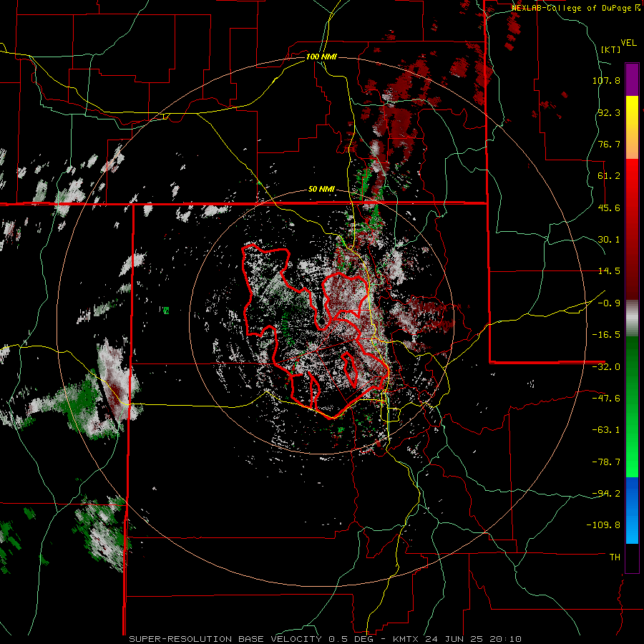
Task: Click the 30.1 velocity scale value
Action: tap(609, 240)
